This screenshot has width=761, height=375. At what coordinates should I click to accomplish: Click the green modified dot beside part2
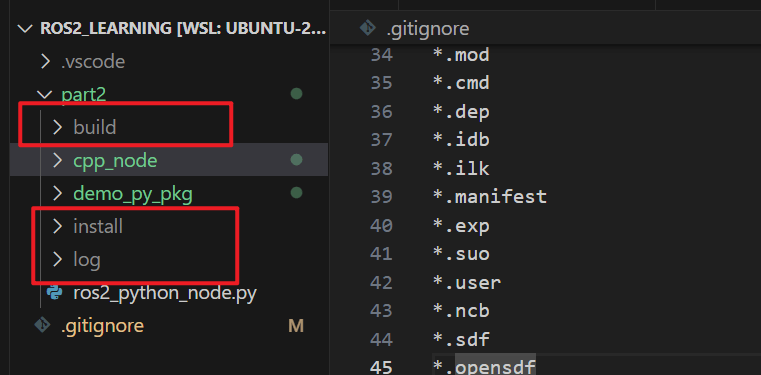tap(297, 94)
